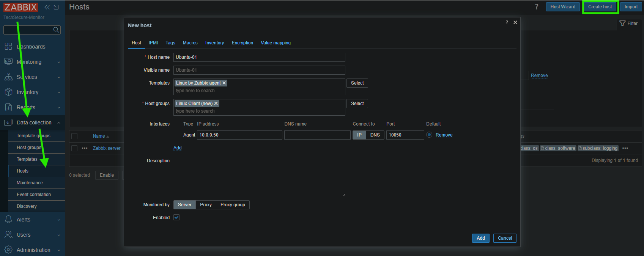The height and width of the screenshot is (256, 644).
Task: Uncheck the Enabled checkbox
Action: [x=176, y=217]
